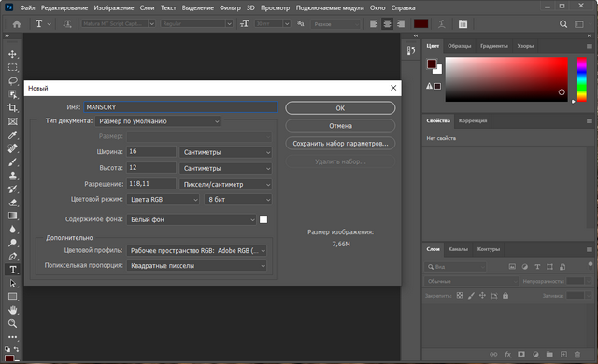598x364 pixels.
Task: Close the Новый dialog
Action: click(x=393, y=88)
